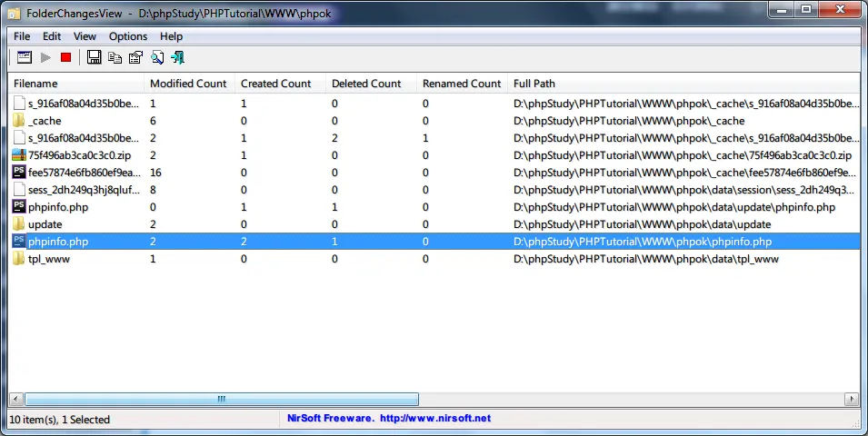Image resolution: width=868 pixels, height=436 pixels.
Task: Sort by Modified Count column header
Action: 188,84
